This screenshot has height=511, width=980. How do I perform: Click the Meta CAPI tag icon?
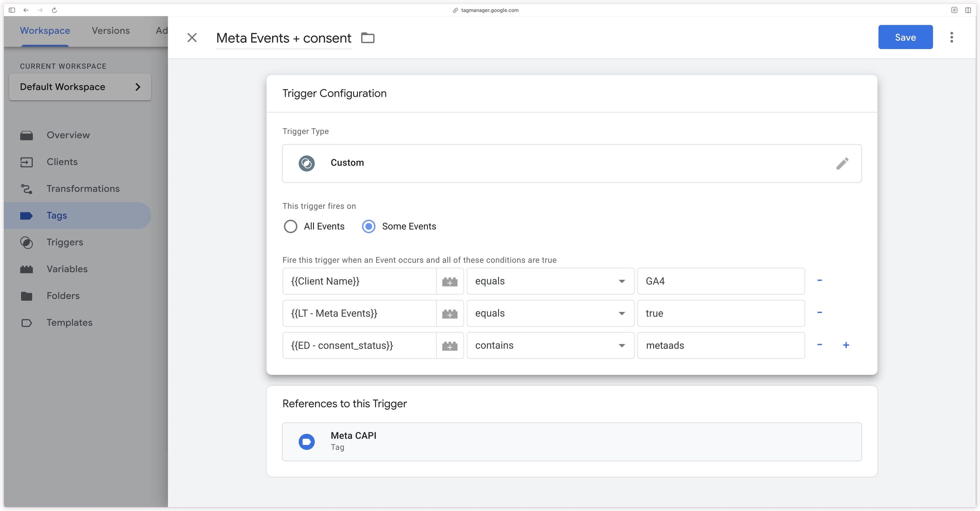[307, 442]
